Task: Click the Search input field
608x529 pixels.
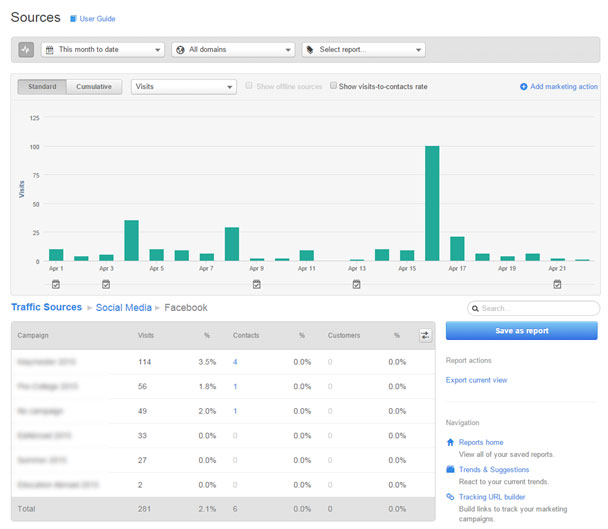Action: [x=534, y=308]
